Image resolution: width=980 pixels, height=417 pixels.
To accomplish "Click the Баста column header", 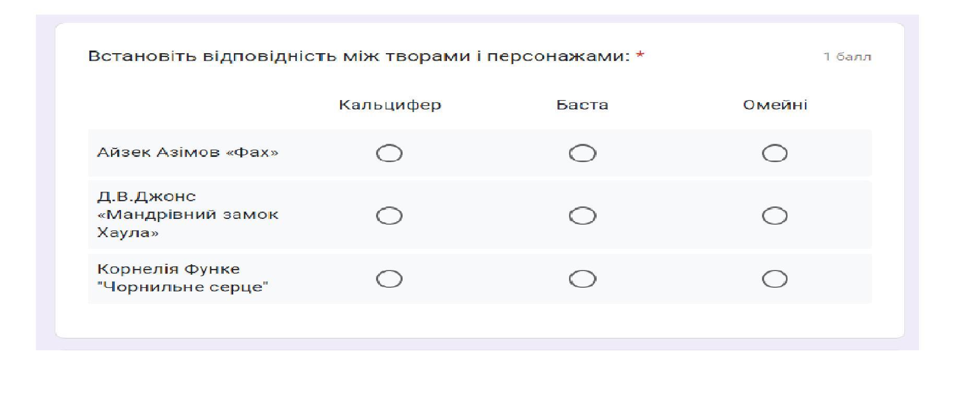I will pyautogui.click(x=582, y=105).
